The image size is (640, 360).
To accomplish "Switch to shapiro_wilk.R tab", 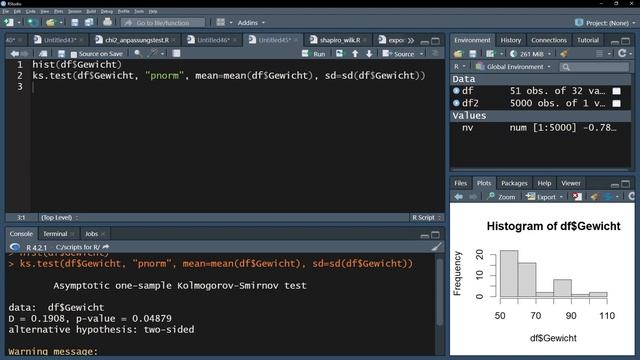I will click(x=340, y=40).
